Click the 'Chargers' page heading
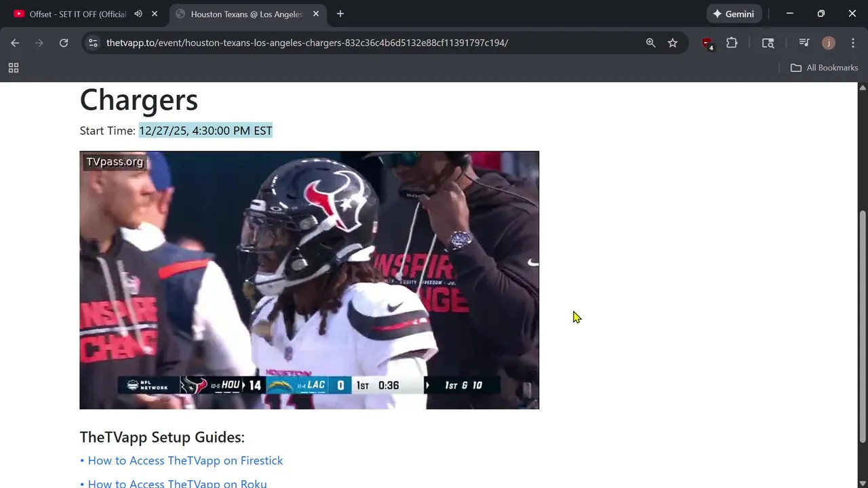The width and height of the screenshot is (868, 488). tap(139, 100)
